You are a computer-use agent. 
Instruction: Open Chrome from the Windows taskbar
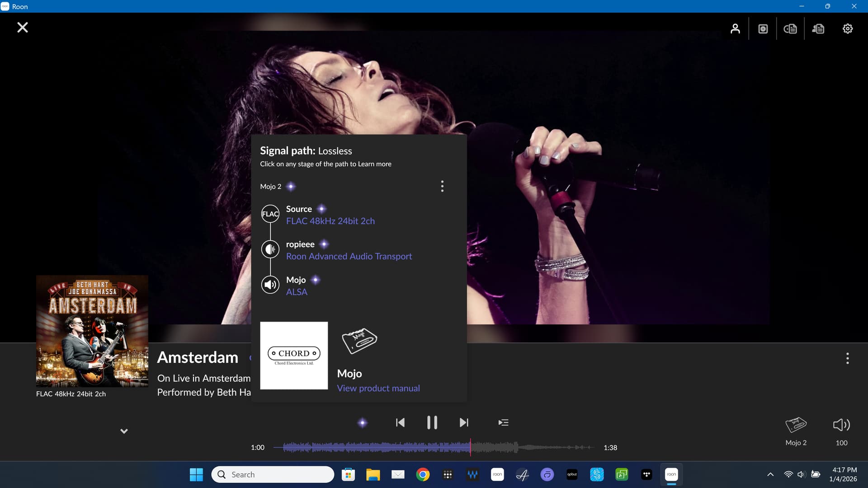[423, 474]
